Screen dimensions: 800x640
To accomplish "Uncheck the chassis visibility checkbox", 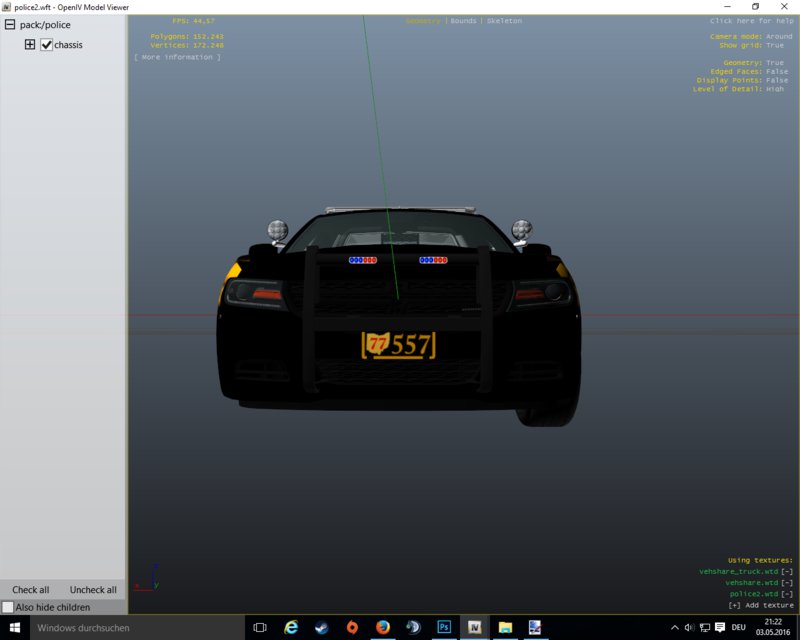I will pyautogui.click(x=46, y=44).
